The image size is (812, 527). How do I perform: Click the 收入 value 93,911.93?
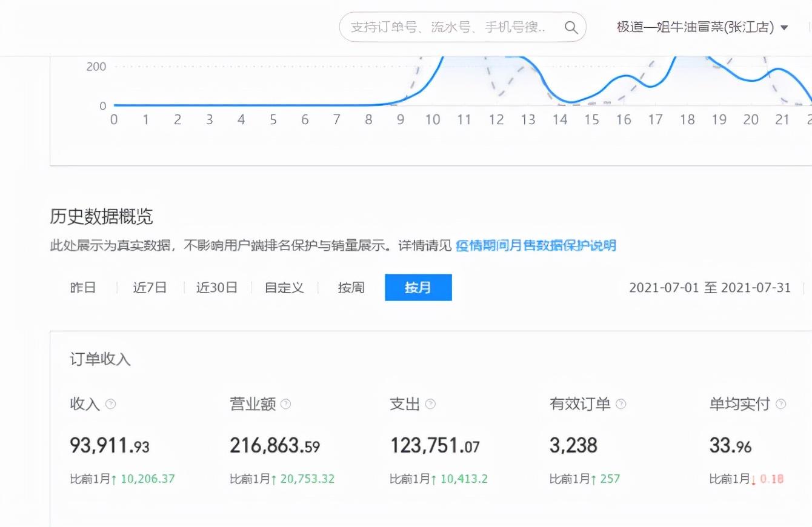pyautogui.click(x=110, y=446)
